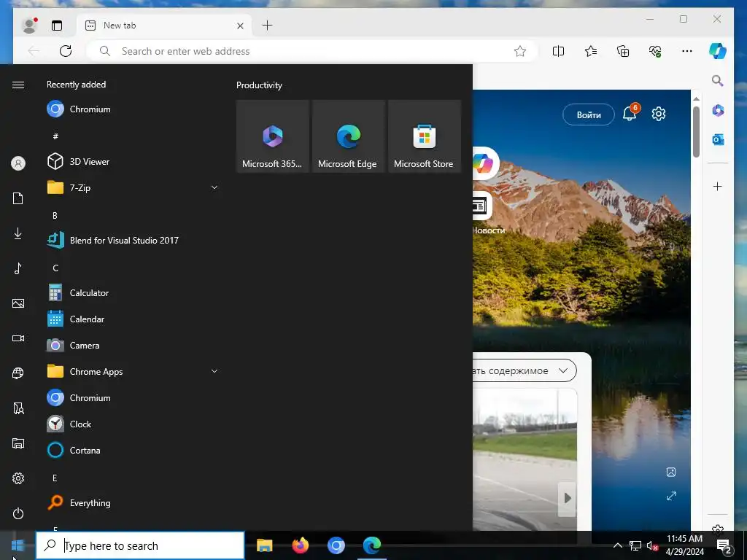
Task: Open Network from Start sidebar
Action: (18, 373)
